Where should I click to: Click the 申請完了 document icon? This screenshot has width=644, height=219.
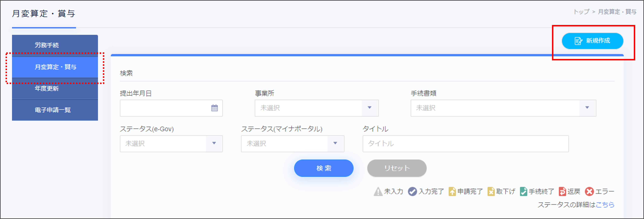452,192
